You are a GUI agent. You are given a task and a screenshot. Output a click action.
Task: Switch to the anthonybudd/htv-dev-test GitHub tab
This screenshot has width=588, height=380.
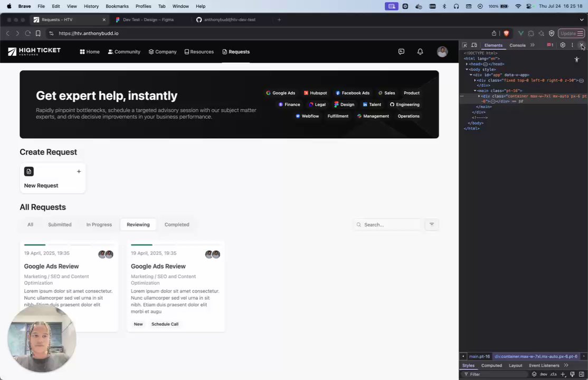point(230,20)
